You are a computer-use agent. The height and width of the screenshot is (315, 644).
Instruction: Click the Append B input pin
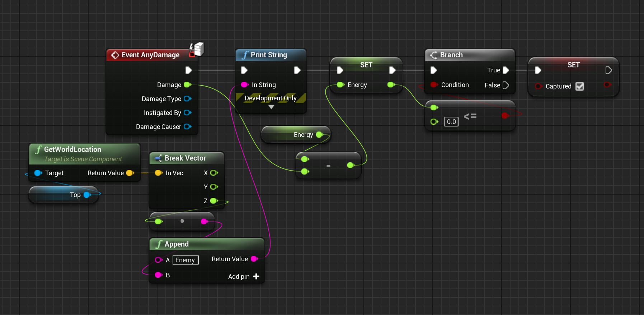(x=159, y=275)
